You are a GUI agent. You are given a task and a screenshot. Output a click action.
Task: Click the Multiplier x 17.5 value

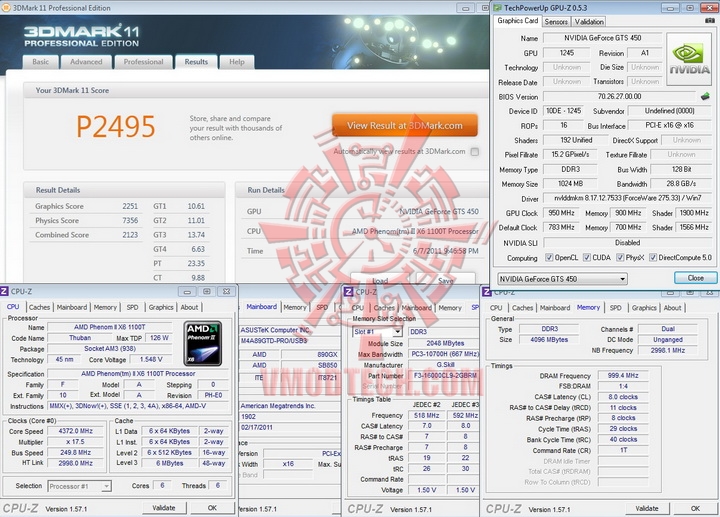click(76, 442)
